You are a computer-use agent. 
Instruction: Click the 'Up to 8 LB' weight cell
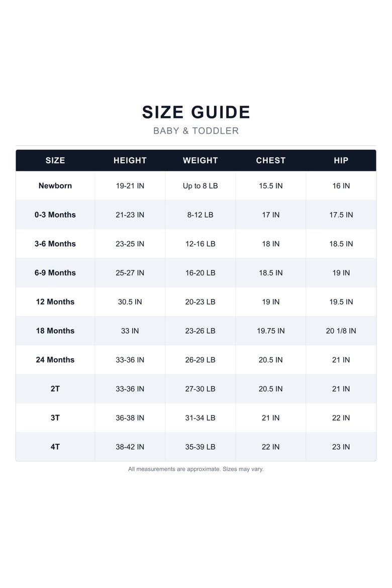(x=201, y=186)
